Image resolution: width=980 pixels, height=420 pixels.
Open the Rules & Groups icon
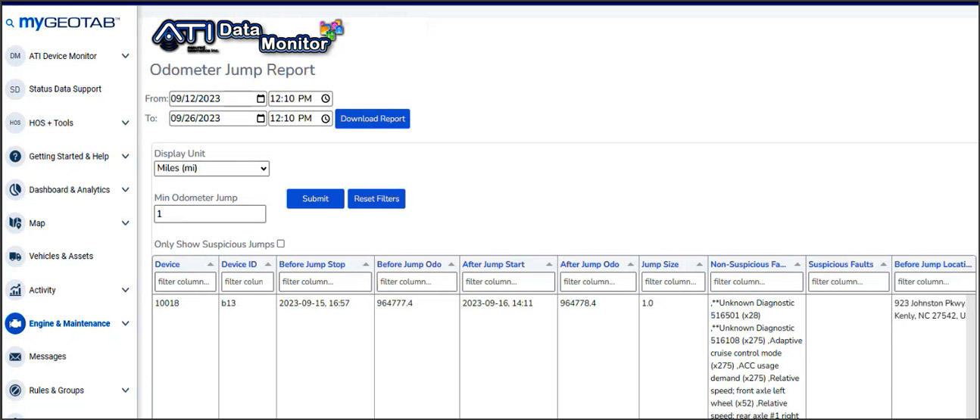click(x=15, y=390)
